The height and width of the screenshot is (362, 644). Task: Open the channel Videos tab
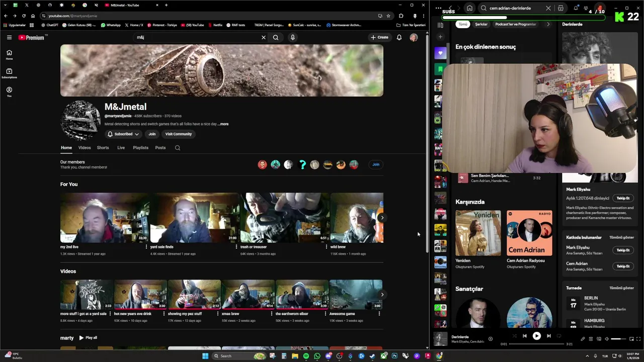coord(85,148)
